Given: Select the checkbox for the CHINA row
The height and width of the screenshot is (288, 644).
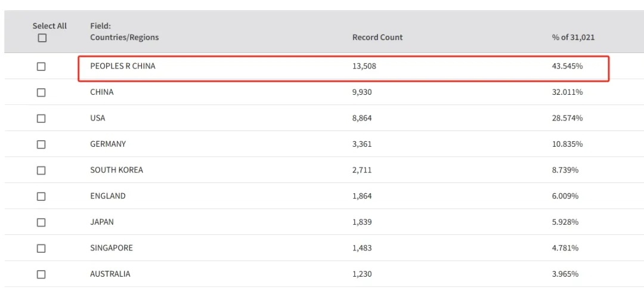Looking at the screenshot, I should point(41,92).
